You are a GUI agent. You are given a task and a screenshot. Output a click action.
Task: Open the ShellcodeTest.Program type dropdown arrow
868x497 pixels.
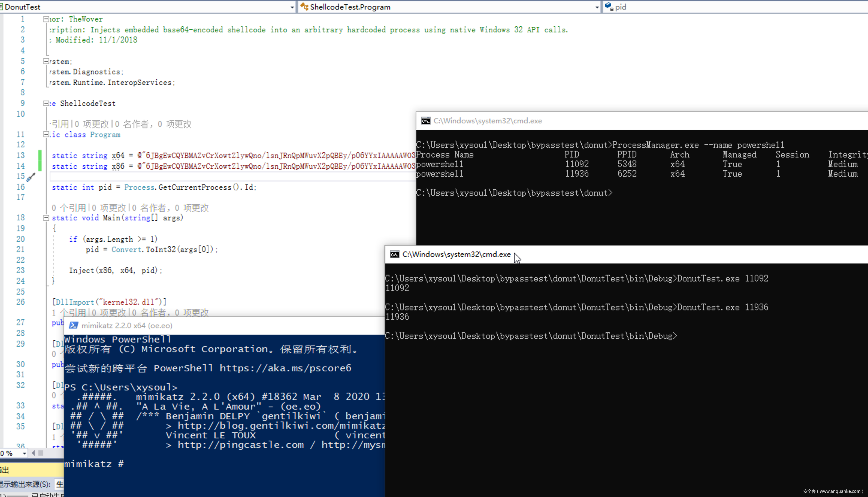(597, 7)
